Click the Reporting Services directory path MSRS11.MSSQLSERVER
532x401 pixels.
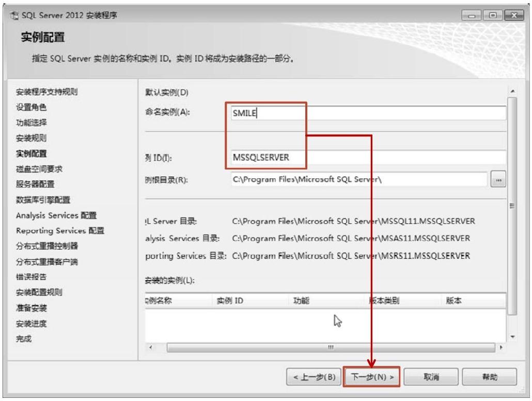point(351,256)
